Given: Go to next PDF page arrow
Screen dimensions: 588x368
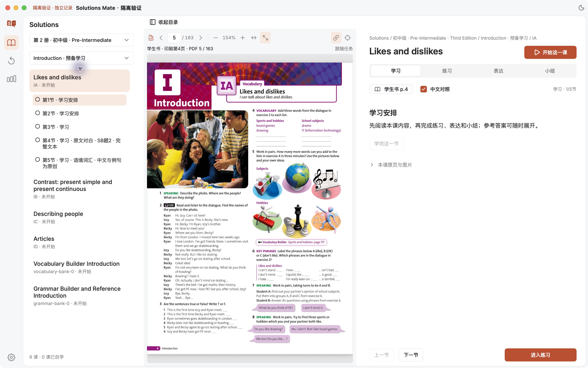Looking at the screenshot, I should 201,38.
